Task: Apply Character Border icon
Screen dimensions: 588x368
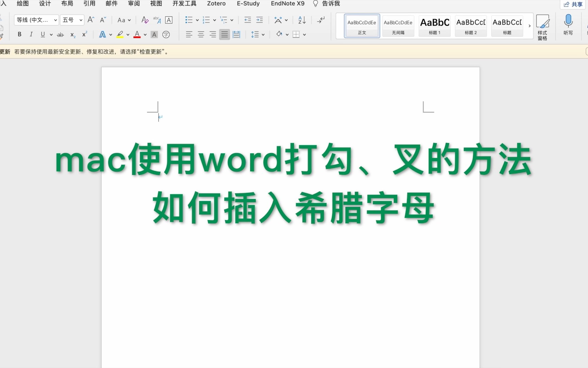Action: tap(169, 20)
